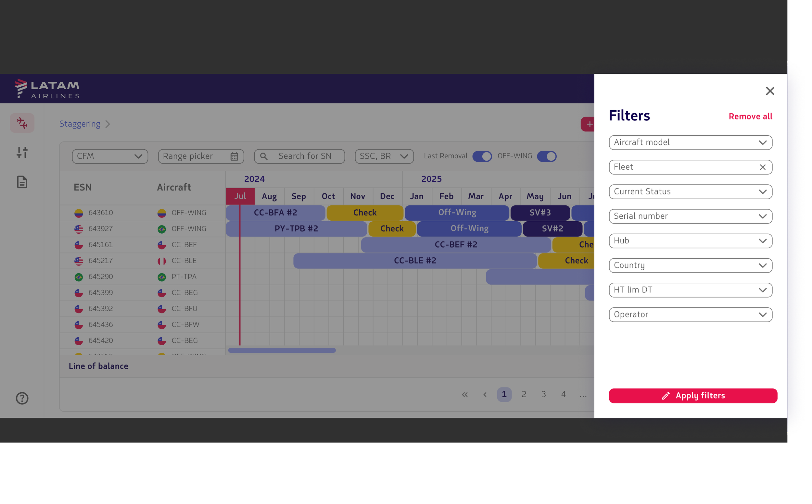Select the Jul month header
This screenshot has width=812, height=504.
(x=240, y=196)
